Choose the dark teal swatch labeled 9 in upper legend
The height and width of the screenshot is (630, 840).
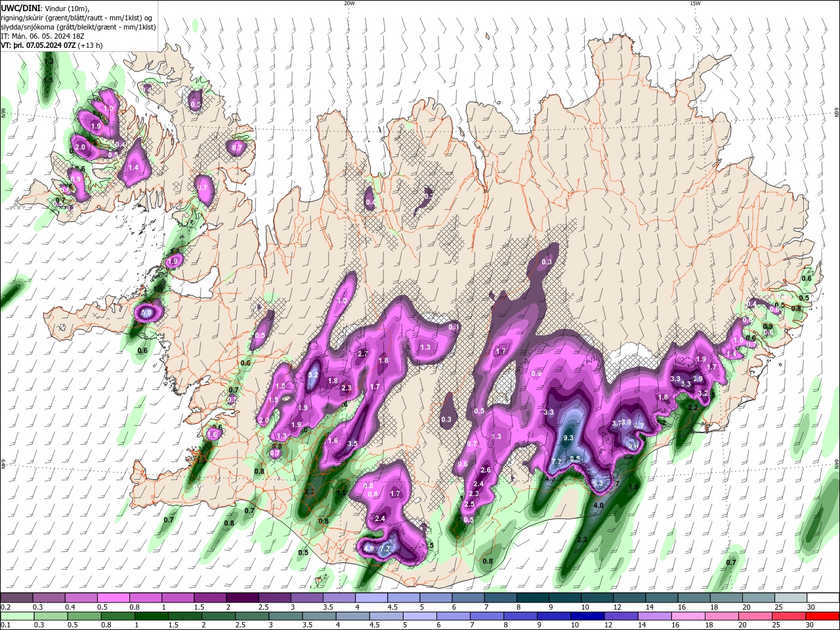point(565,598)
